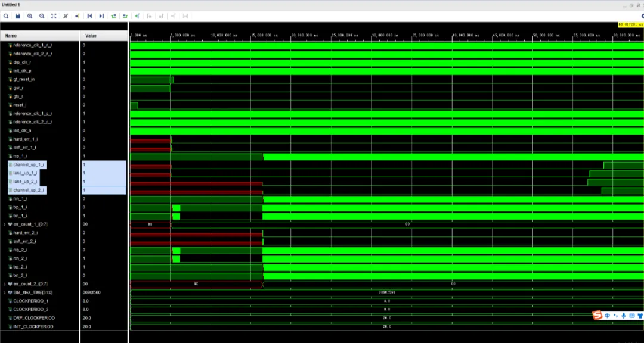This screenshot has height=343, width=644.
Task: Select the Untitled 1 waveform tab
Action: (10, 4)
